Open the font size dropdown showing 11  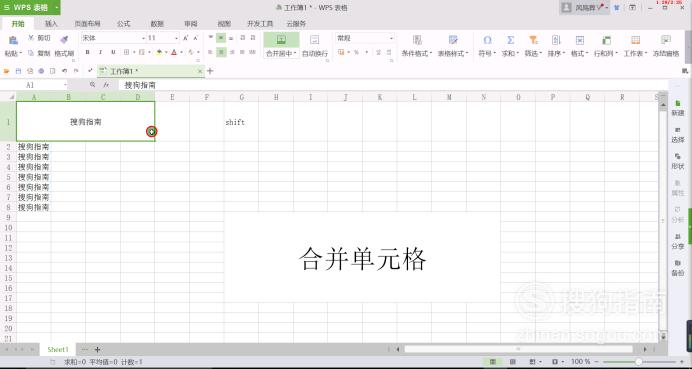click(176, 38)
